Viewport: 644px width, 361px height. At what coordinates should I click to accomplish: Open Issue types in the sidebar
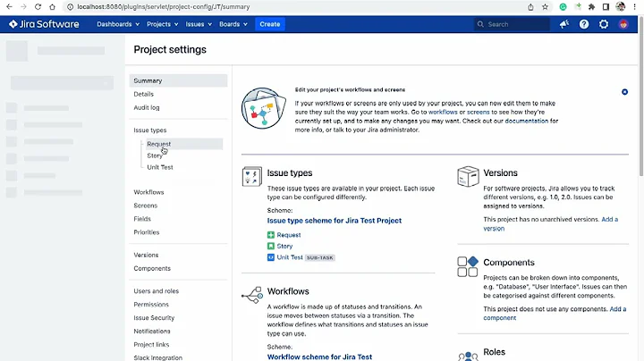coord(150,130)
